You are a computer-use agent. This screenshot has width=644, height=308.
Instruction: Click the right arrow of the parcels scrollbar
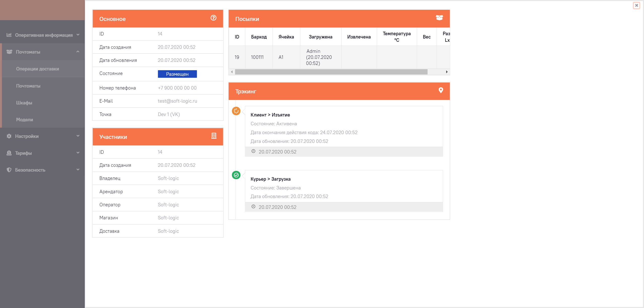pos(447,72)
